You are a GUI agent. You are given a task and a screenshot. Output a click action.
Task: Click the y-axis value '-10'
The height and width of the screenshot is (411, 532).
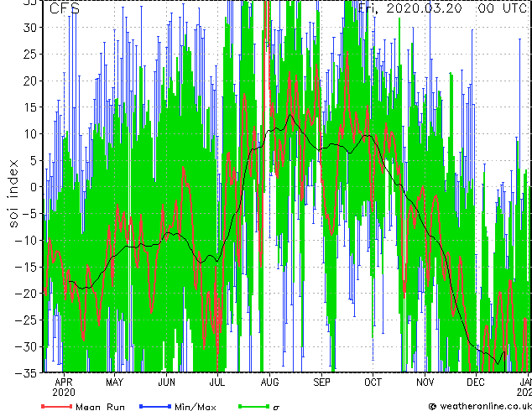26,241
